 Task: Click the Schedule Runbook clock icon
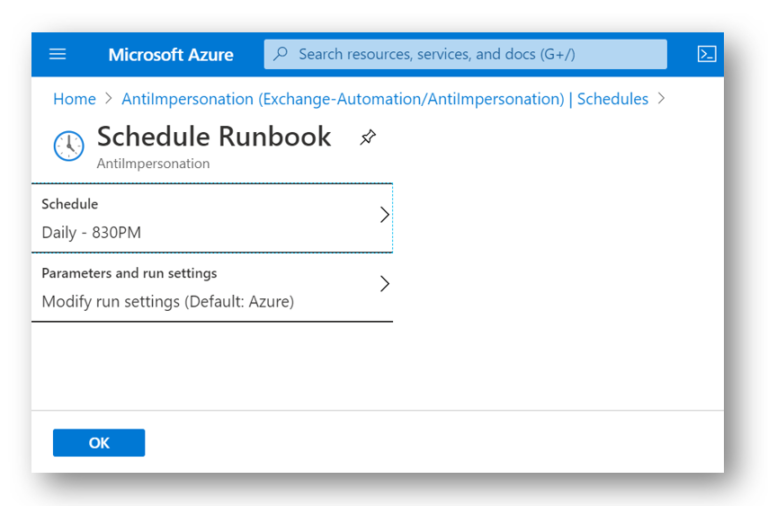tap(69, 145)
